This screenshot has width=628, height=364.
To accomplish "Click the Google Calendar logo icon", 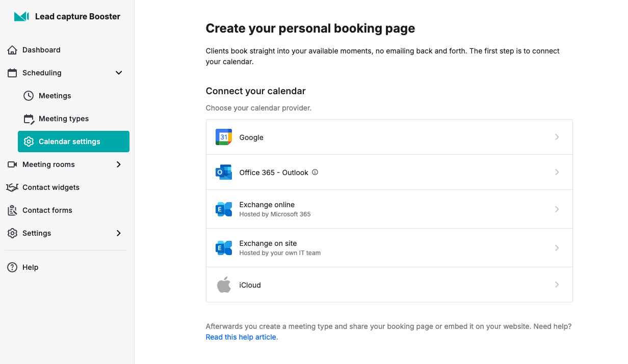I will coord(224,137).
